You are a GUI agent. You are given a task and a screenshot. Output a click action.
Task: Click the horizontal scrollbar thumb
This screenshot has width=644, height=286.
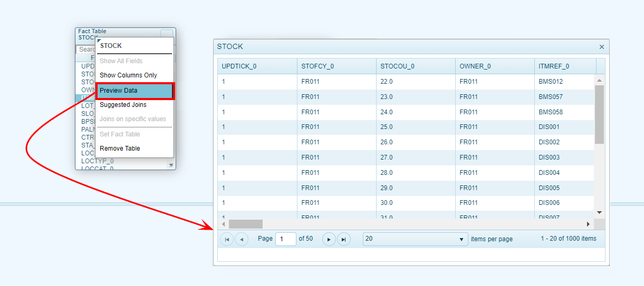tap(245, 224)
